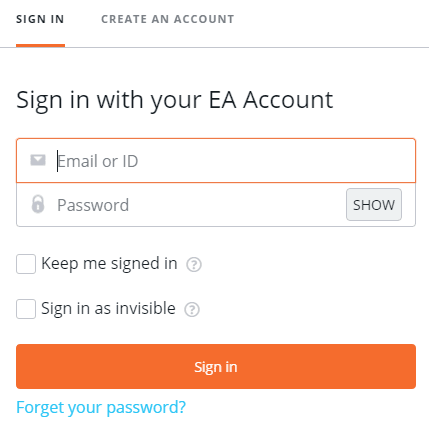
Task: Click the orange underline beneath SIGN IN tab
Action: tap(40, 45)
